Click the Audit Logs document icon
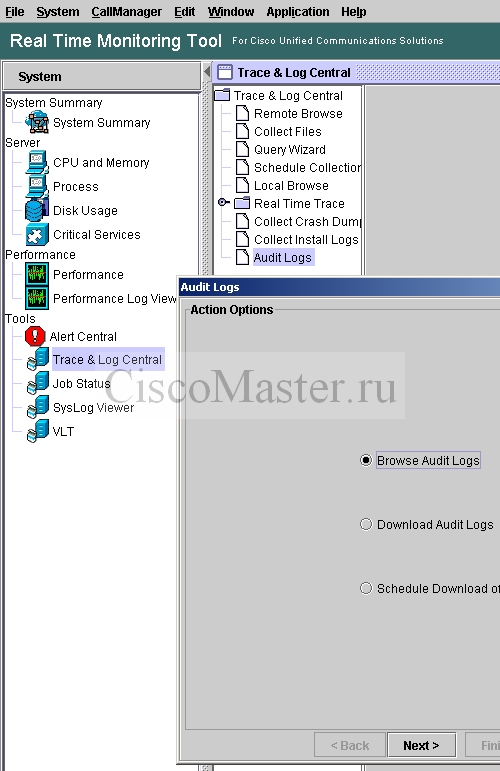The image size is (500, 771). click(x=242, y=257)
